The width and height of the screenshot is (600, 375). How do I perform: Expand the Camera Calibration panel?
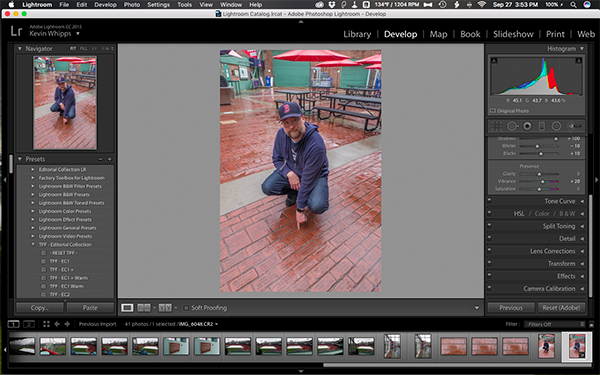pos(582,289)
